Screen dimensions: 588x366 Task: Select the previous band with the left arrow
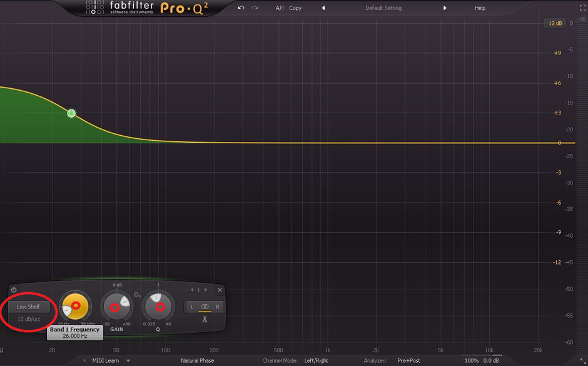pyautogui.click(x=192, y=290)
